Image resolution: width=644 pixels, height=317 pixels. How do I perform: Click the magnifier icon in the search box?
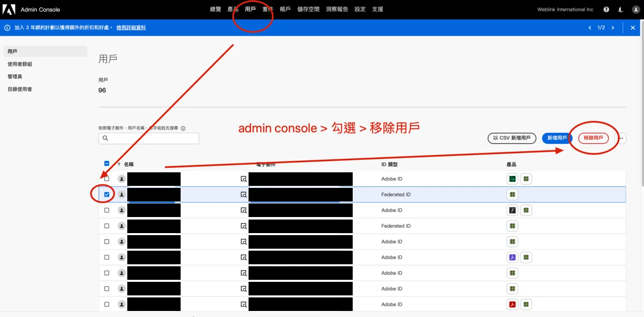(x=105, y=138)
